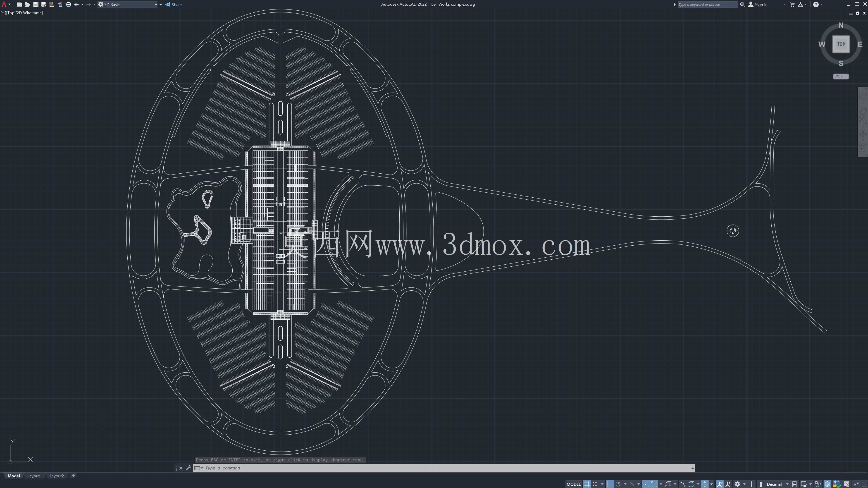Click the search magnifier icon
The image size is (868, 488).
[x=742, y=5]
